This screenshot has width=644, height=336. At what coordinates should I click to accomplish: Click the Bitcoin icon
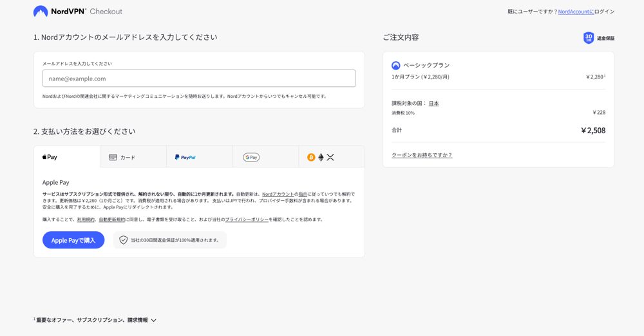311,157
